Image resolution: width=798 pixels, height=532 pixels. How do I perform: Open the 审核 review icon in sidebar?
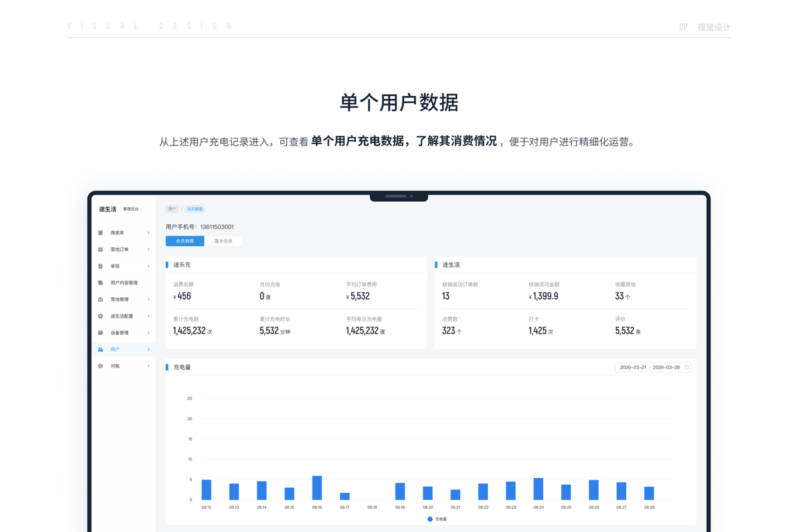click(x=100, y=266)
